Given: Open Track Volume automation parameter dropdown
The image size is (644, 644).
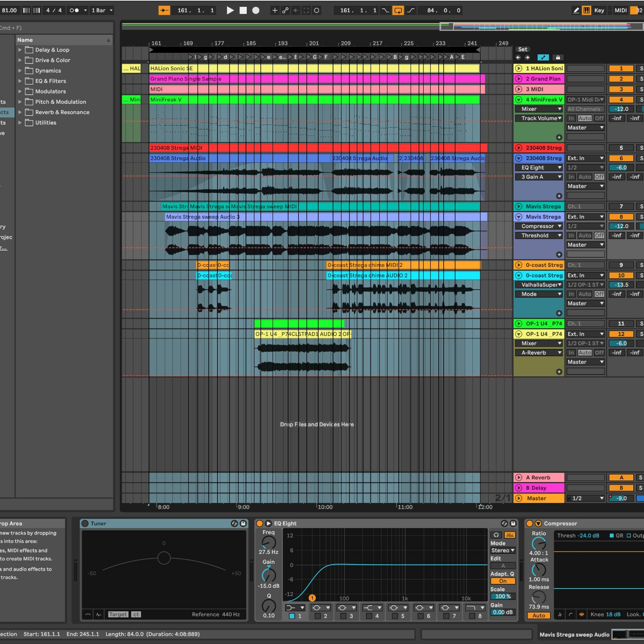Looking at the screenshot, I should [x=539, y=118].
